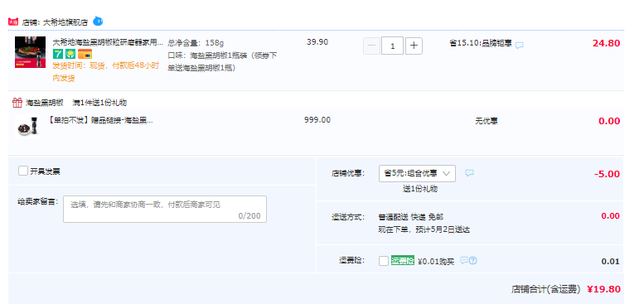Screen dimensions: 644x304
Task: Click the 给卖家留言 label
Action: point(38,201)
